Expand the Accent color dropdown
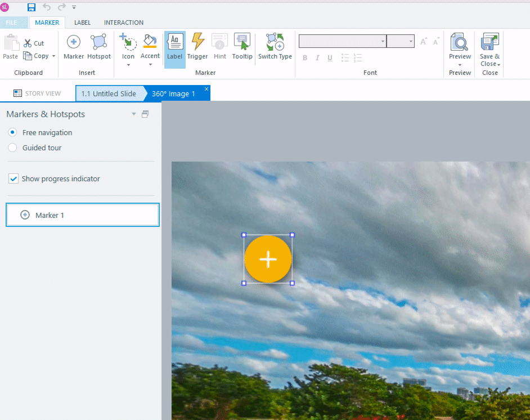 (x=150, y=64)
